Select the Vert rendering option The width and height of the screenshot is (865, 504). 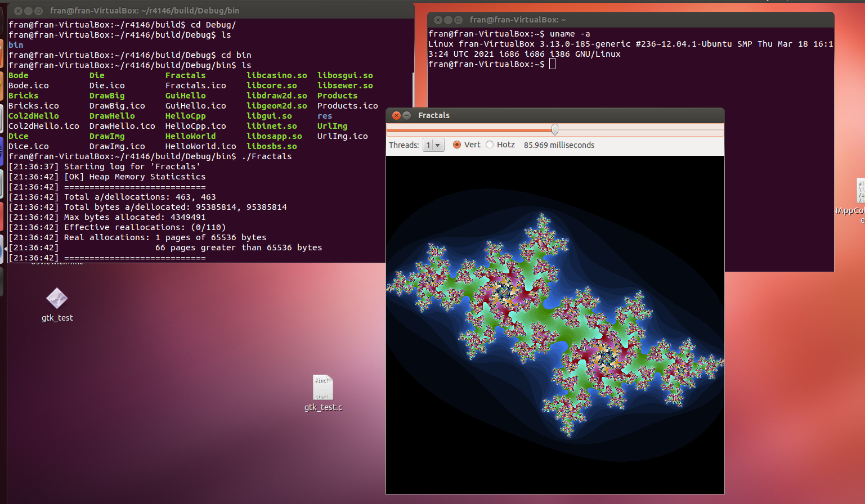click(457, 145)
